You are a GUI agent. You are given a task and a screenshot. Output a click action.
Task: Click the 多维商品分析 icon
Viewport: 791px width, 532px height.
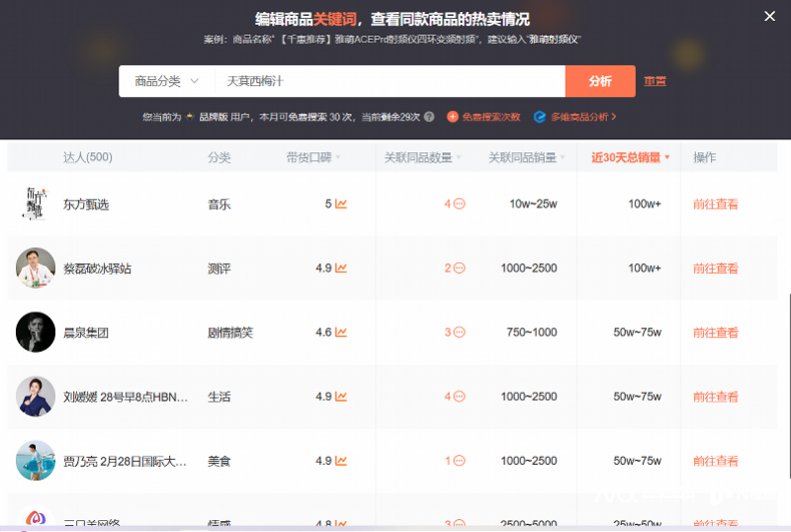tap(540, 117)
